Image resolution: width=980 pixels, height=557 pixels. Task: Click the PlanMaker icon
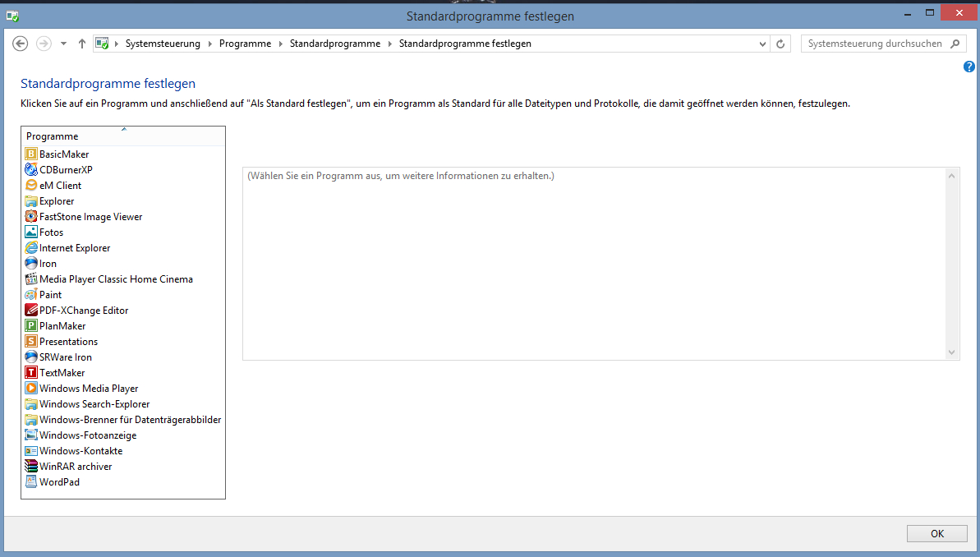pyautogui.click(x=30, y=325)
